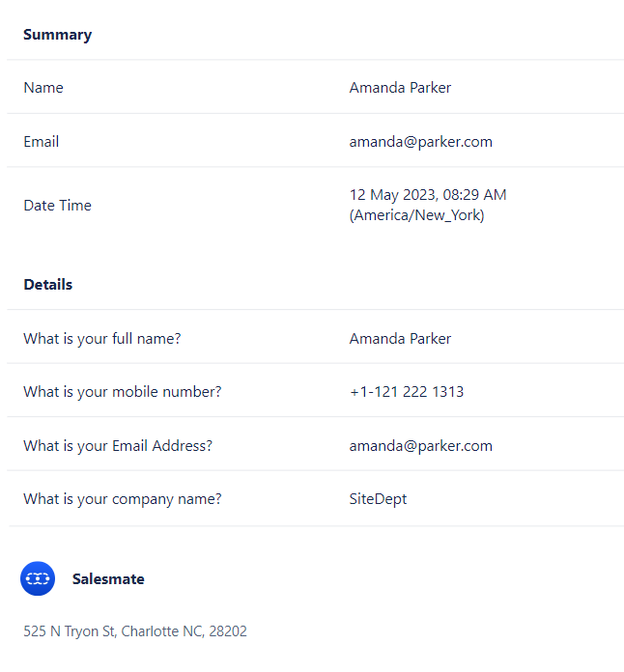Click the What is your full name question
Screen dimensions: 624x672
tap(102, 339)
